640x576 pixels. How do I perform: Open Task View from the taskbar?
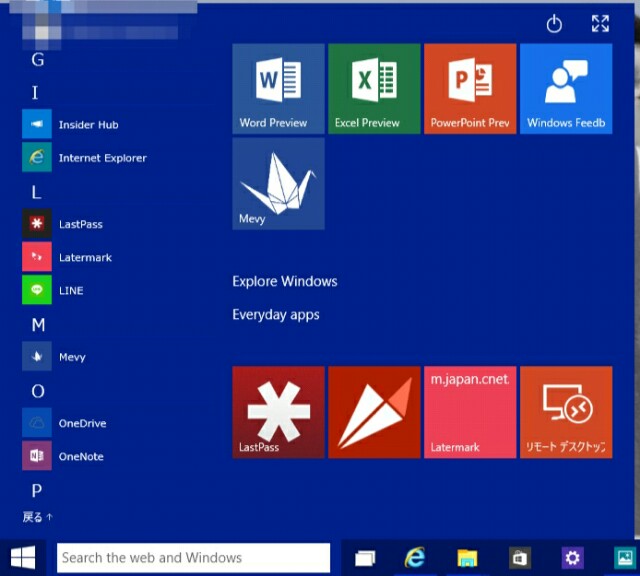point(365,558)
